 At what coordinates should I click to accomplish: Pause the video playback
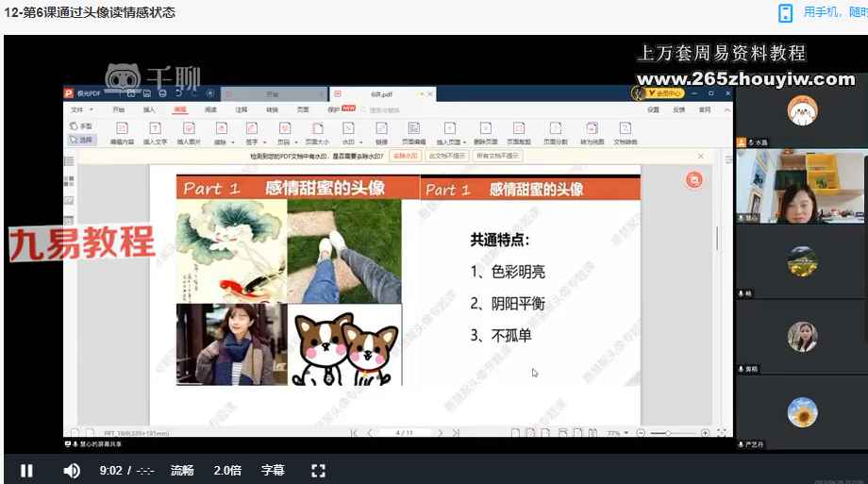26,471
